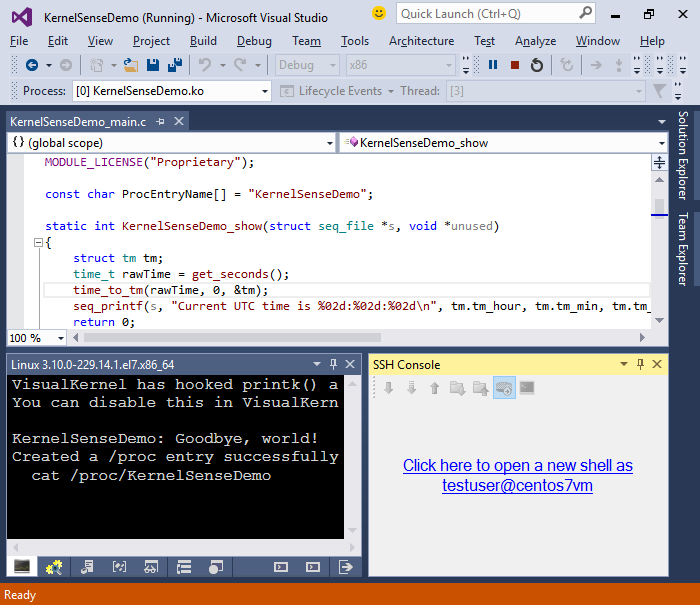Screen dimensions: 700x605
Task: Click the editor split-window handle icon
Action: point(659,162)
